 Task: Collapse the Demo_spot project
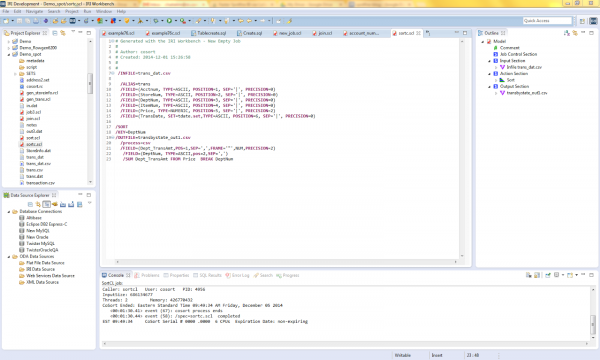click(x=9, y=54)
